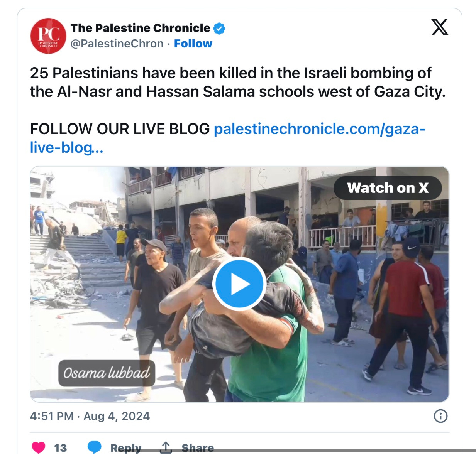Viewport: 476px width, 454px height.
Task: Click the tweet body text
Action: [x=238, y=82]
